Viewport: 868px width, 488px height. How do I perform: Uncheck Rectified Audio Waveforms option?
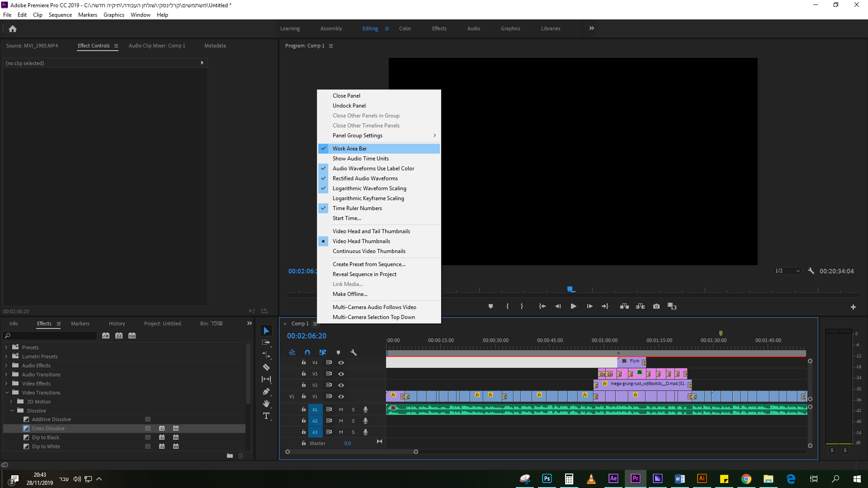point(365,178)
